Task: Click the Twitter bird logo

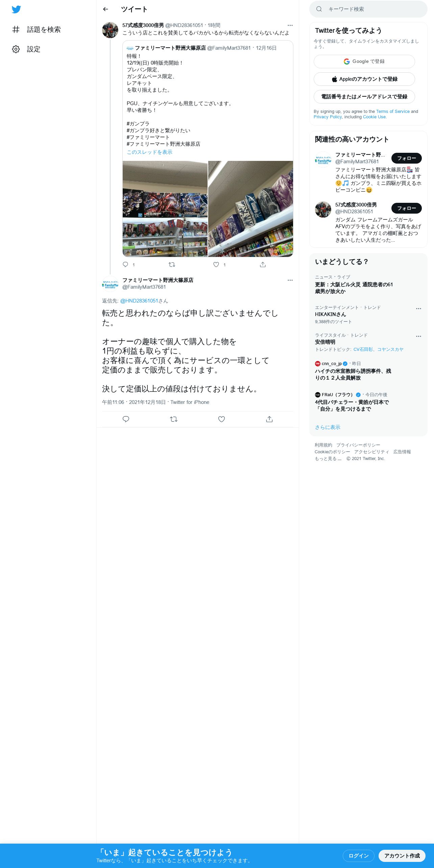Action: pyautogui.click(x=16, y=9)
